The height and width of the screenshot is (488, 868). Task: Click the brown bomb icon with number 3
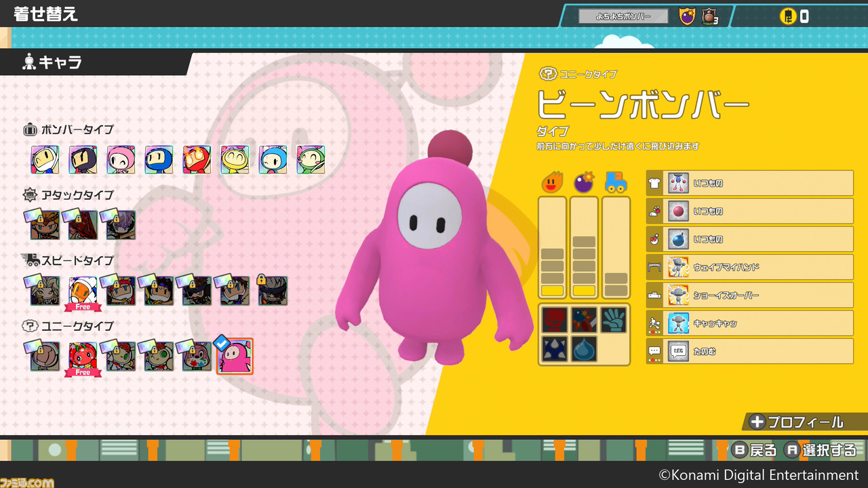pos(710,16)
